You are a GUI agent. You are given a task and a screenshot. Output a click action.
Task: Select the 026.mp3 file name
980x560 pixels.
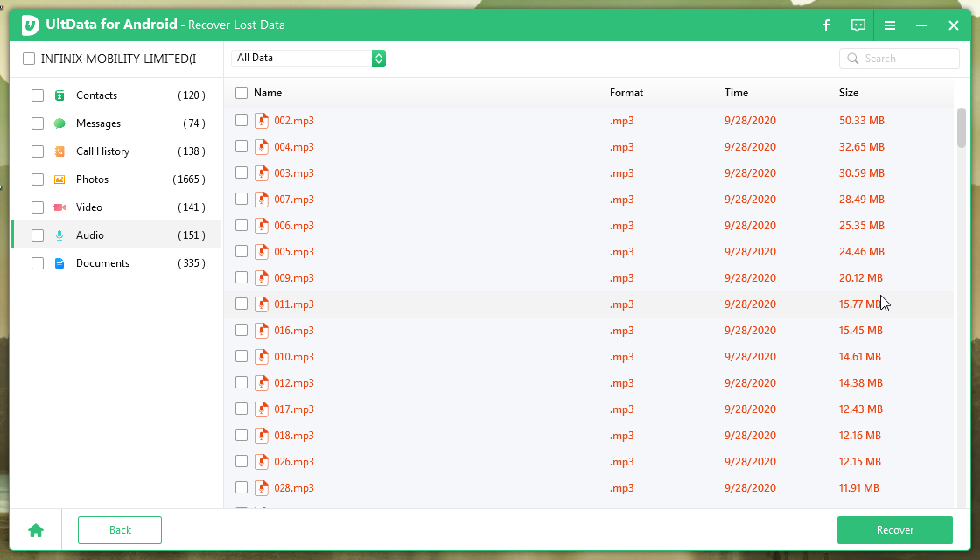click(294, 462)
